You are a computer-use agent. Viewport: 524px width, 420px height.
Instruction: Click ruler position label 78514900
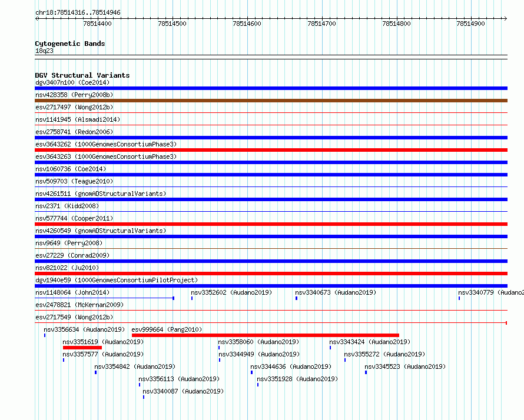[x=470, y=24]
